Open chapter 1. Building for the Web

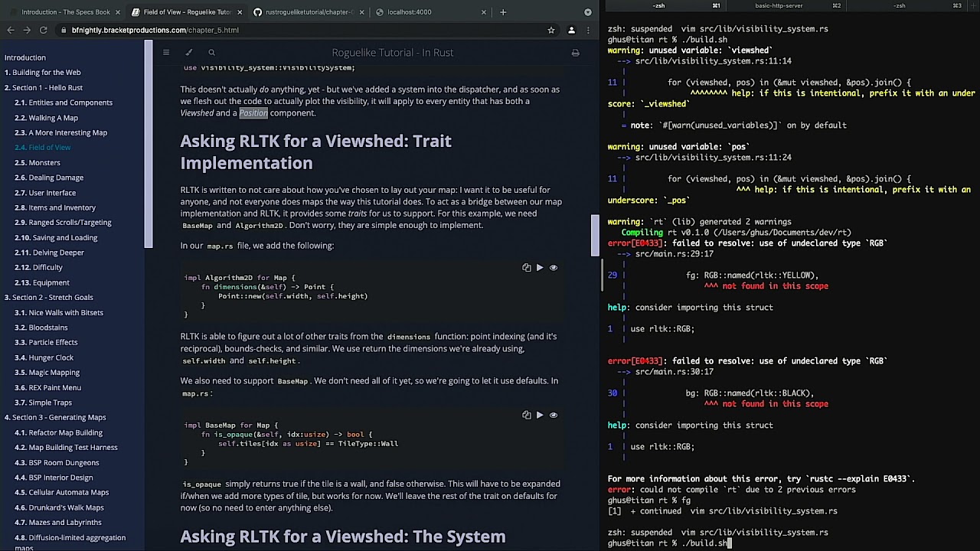[x=43, y=73]
